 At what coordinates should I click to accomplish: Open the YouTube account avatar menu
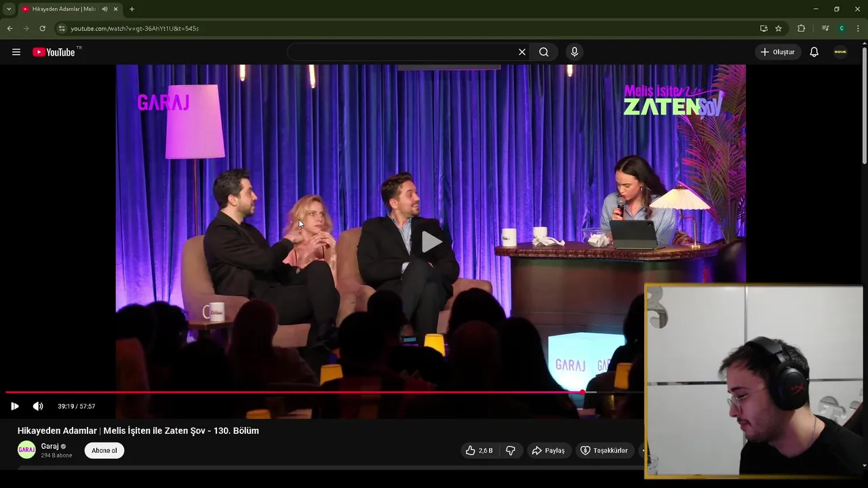(x=840, y=52)
